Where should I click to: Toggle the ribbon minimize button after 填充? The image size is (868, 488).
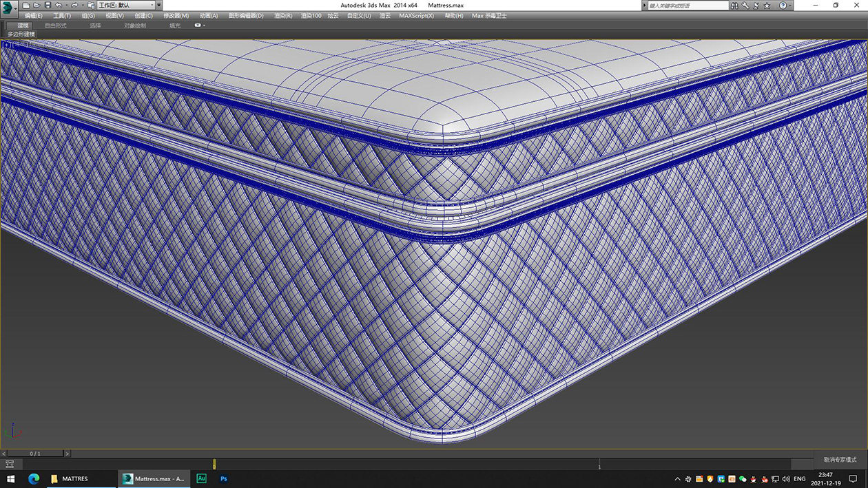(198, 25)
